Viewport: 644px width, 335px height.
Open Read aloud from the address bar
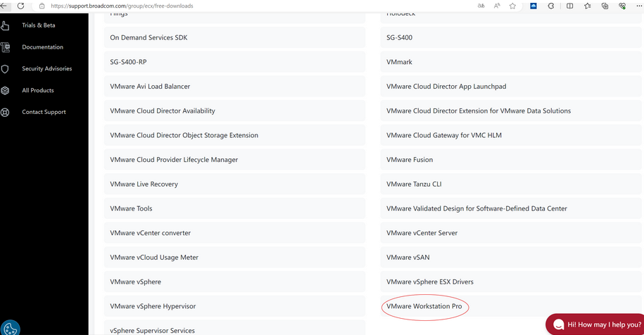coord(497,6)
